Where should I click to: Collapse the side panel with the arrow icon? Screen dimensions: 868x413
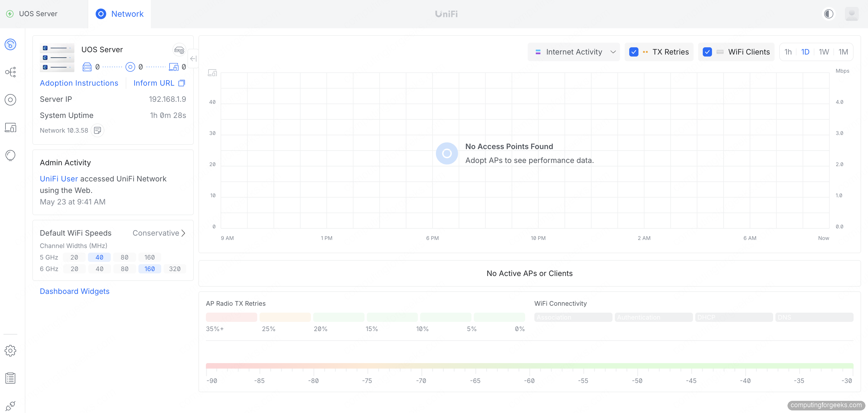pos(193,59)
